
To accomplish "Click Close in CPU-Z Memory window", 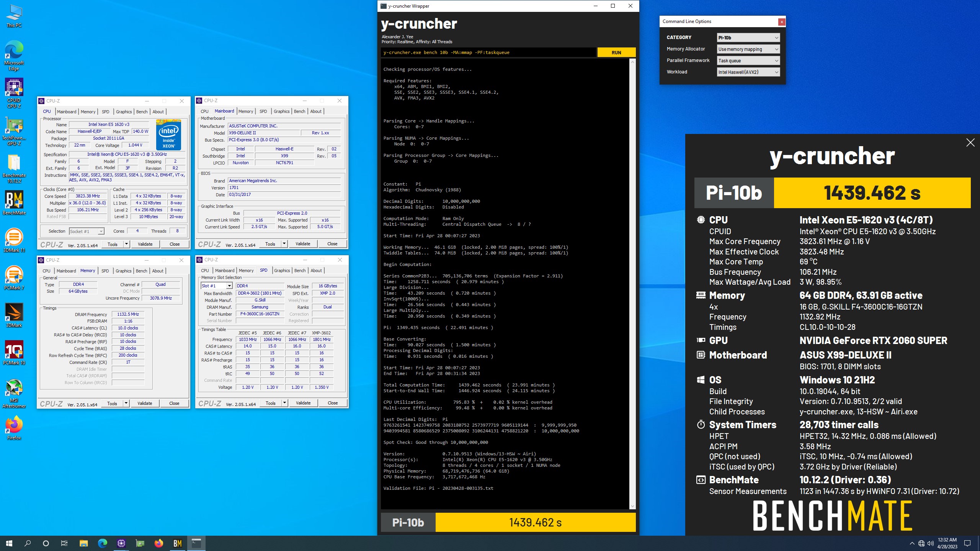I will tap(174, 403).
